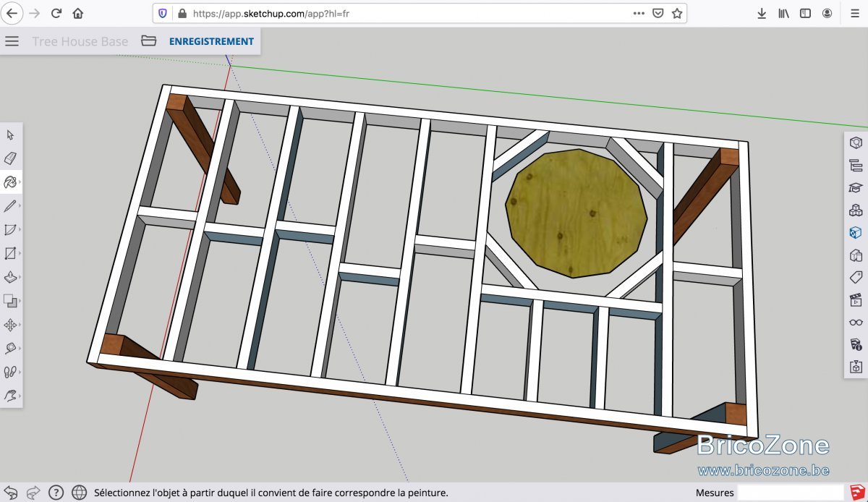Expand the Walk tool flyout arrow
Viewport: 868px width, 502px height.
point(20,372)
